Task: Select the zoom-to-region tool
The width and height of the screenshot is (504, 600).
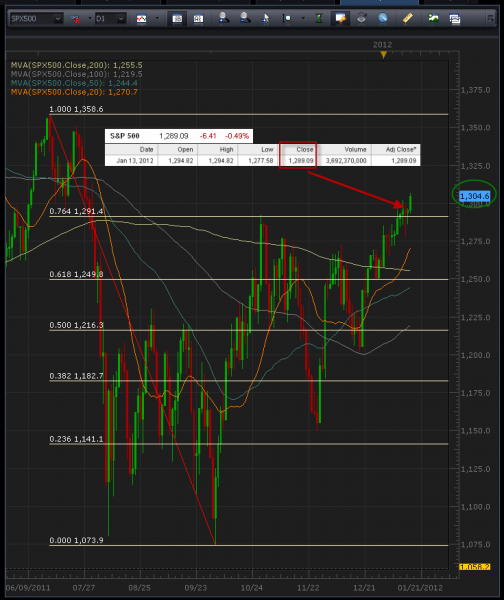Action: tap(287, 18)
